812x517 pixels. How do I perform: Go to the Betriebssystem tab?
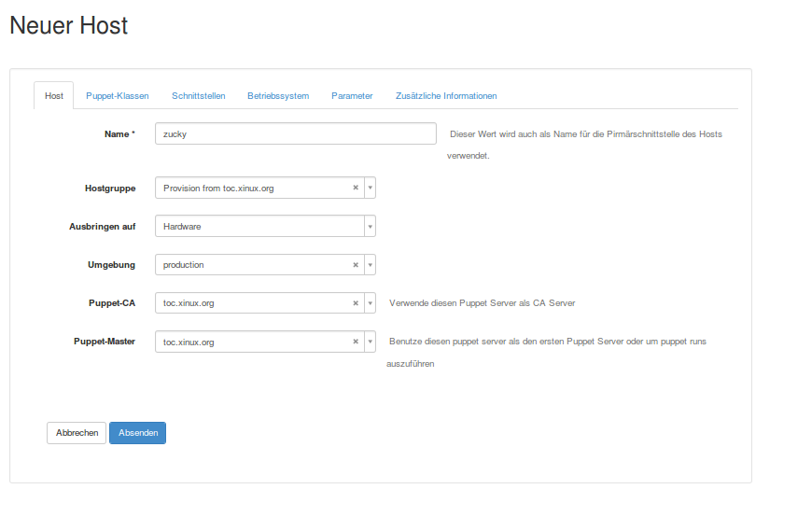278,96
